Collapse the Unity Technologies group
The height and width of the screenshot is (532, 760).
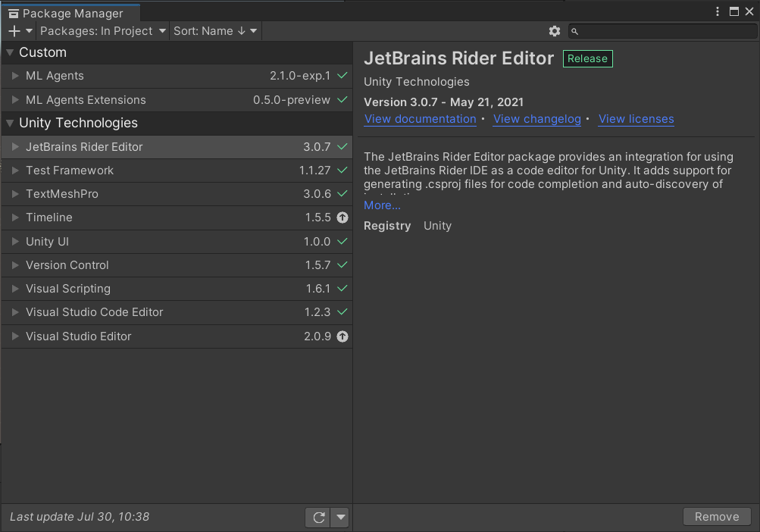pos(10,124)
